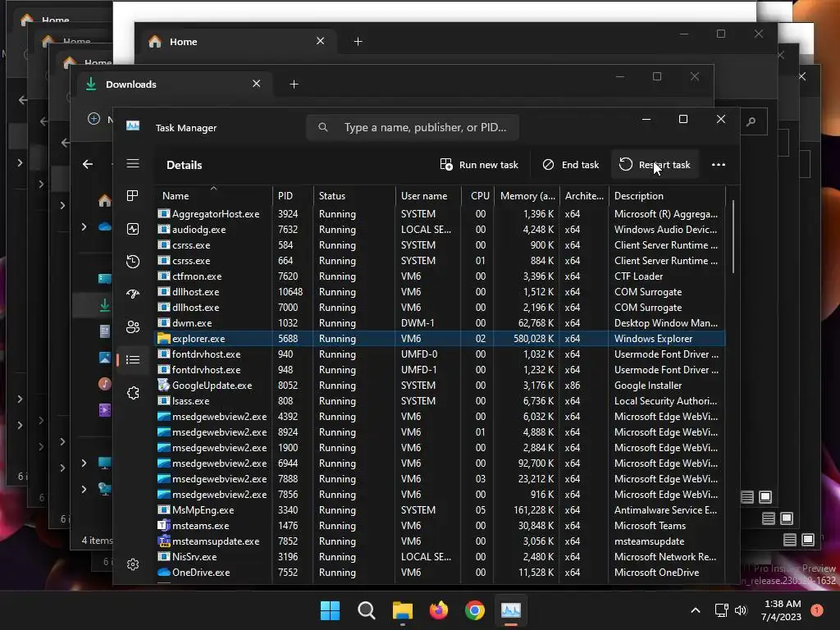This screenshot has height=630, width=840.
Task: Sort processes by Name column
Action: tap(214, 195)
